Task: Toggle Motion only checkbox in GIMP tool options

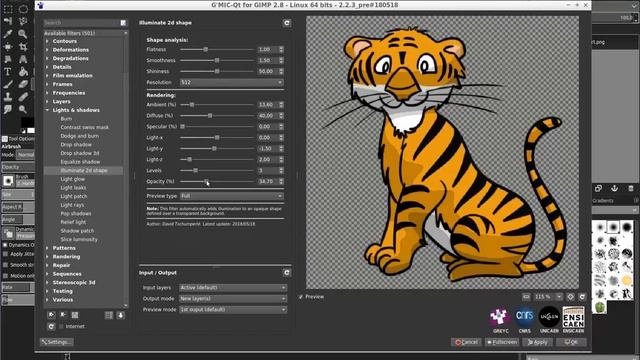Action: 6,276
